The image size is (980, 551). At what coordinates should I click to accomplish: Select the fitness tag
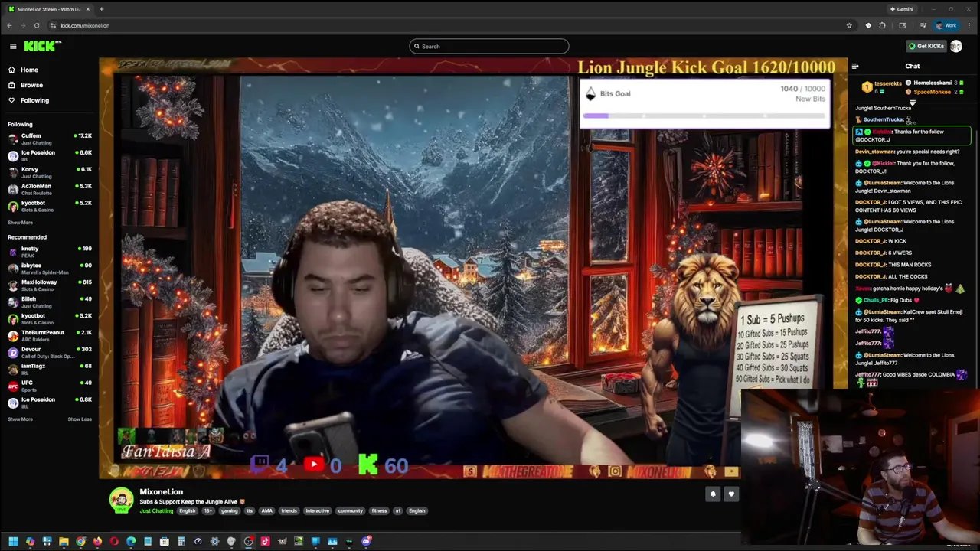point(379,510)
